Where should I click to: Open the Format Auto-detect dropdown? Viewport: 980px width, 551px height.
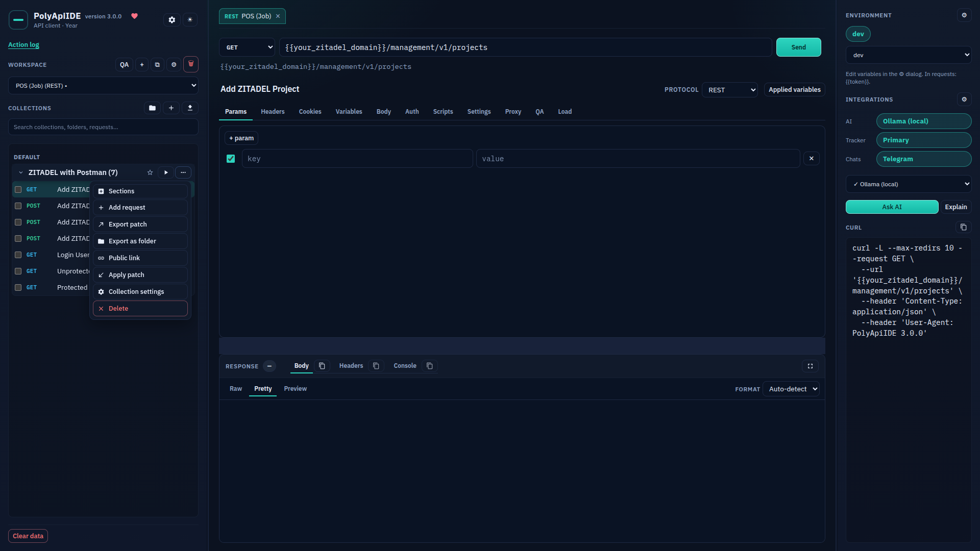[791, 389]
